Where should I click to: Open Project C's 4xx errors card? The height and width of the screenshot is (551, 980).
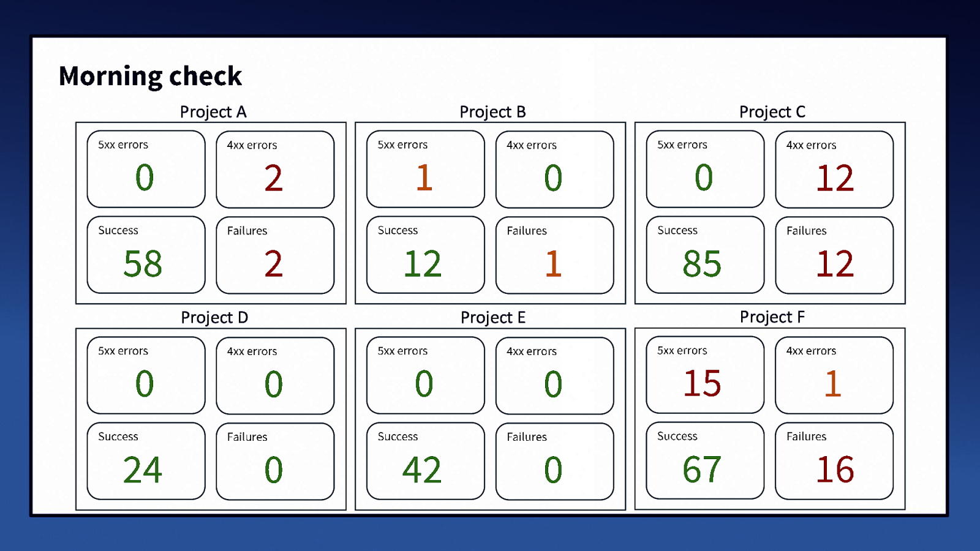pyautogui.click(x=834, y=170)
